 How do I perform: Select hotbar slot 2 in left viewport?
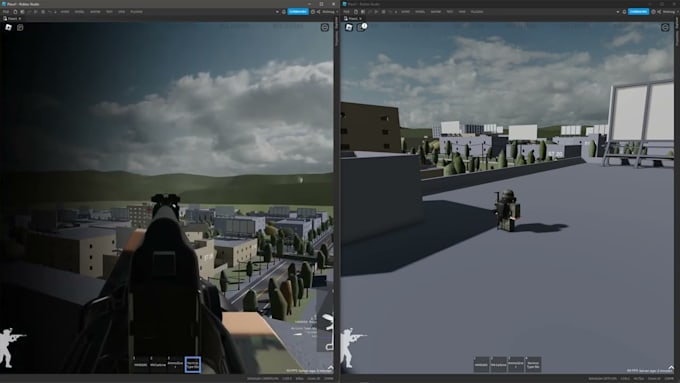(x=158, y=364)
